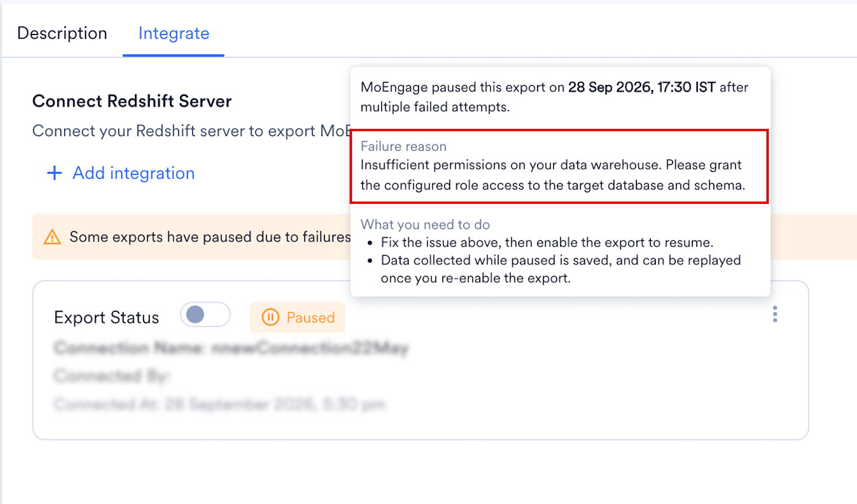Toggle the Export Status switch
The width and height of the screenshot is (857, 504).
tap(205, 315)
